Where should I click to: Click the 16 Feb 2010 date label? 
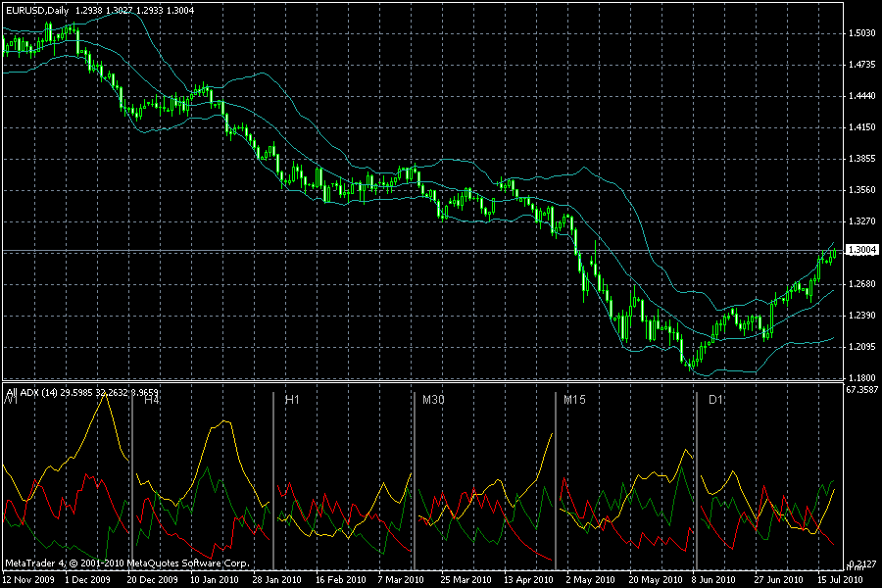pos(340,579)
